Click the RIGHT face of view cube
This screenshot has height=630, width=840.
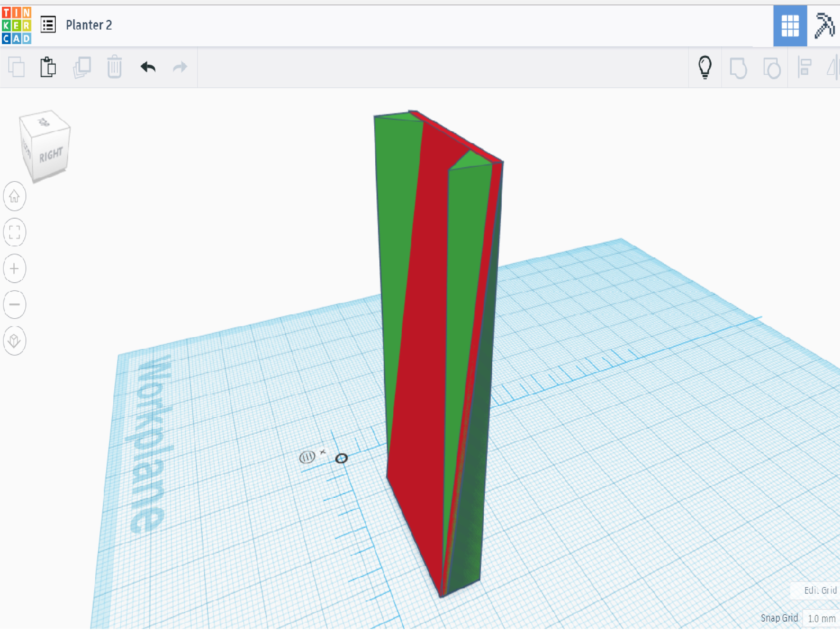point(51,155)
